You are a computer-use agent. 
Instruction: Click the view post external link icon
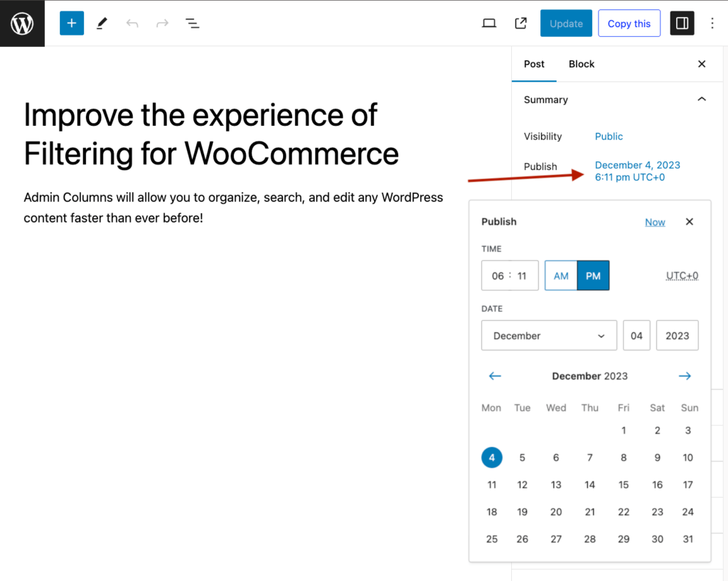point(520,23)
